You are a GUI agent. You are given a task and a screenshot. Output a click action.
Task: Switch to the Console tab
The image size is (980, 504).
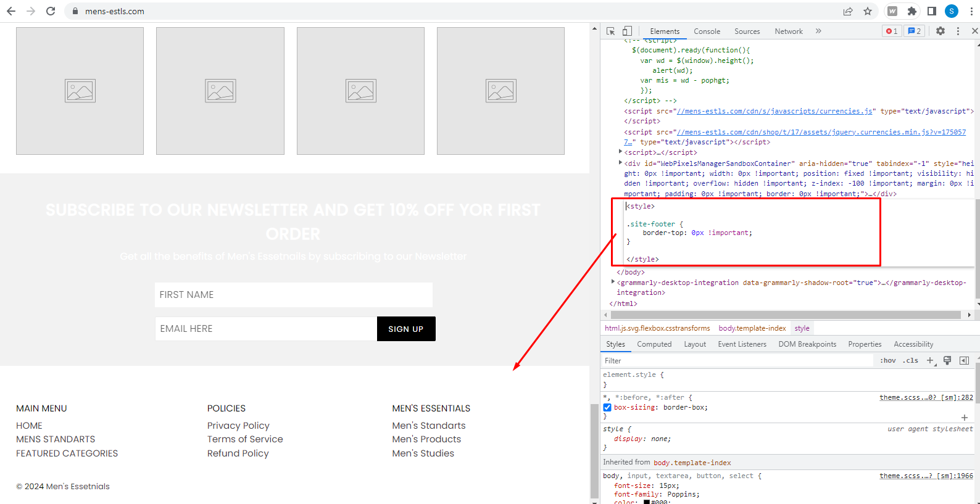[707, 31]
